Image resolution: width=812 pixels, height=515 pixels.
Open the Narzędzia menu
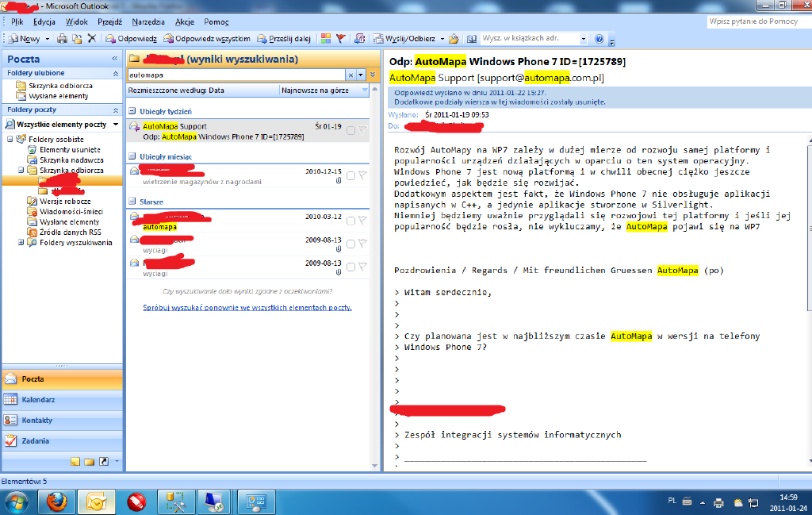(148, 21)
